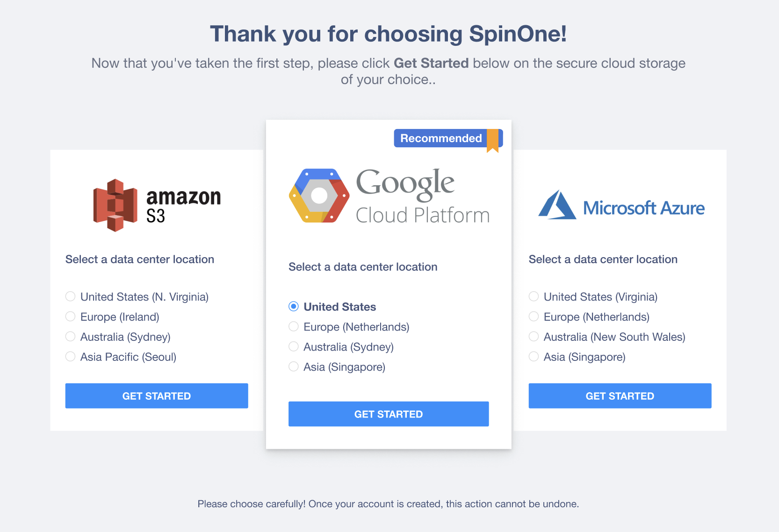The width and height of the screenshot is (779, 532).
Task: Click Get Started for Microsoft Azure
Action: click(620, 396)
